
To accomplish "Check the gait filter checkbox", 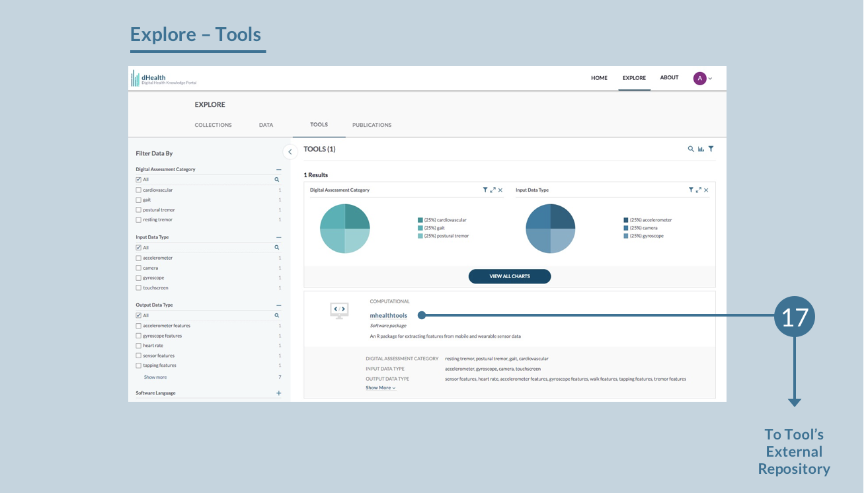I will (x=138, y=200).
